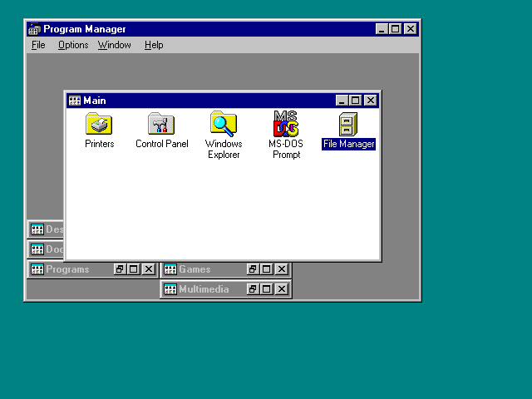Launch the MS-DOS Prompt icon

pyautogui.click(x=286, y=124)
